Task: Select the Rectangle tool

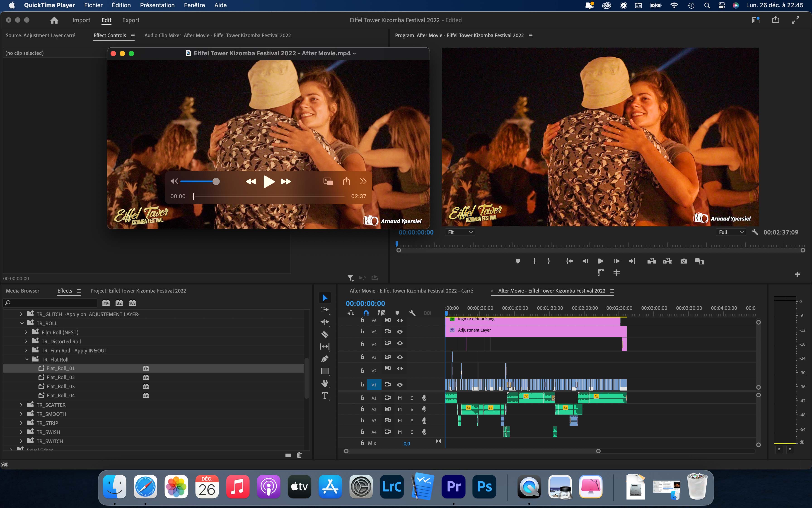Action: (324, 371)
